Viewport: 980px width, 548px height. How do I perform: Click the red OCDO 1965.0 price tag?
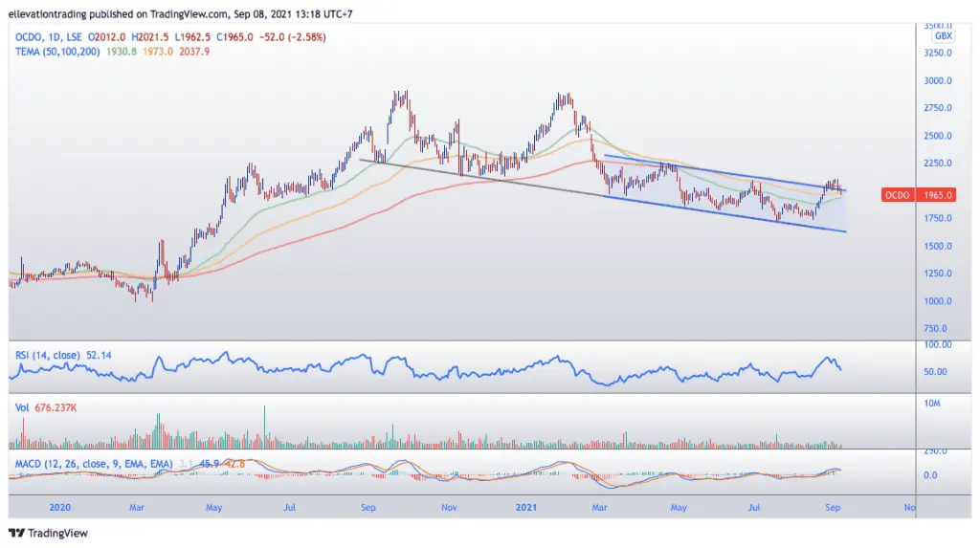point(918,195)
